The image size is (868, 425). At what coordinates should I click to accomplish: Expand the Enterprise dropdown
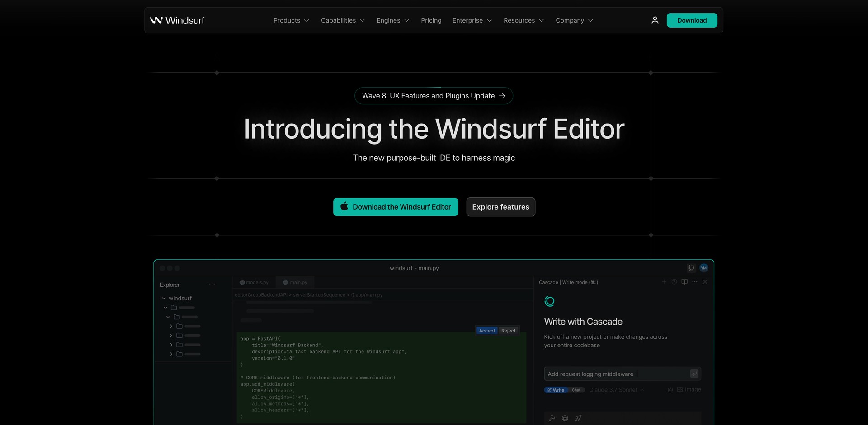pos(472,20)
